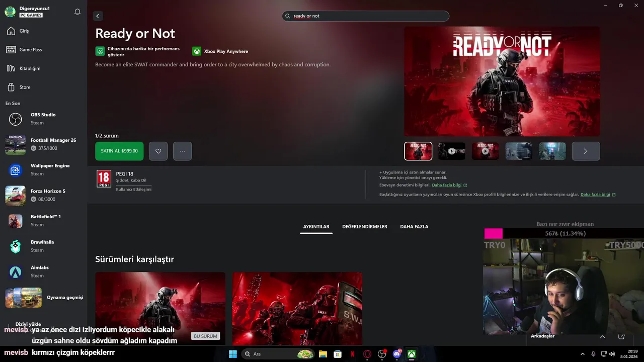Open Forza Horizon 5 entry

click(43, 195)
